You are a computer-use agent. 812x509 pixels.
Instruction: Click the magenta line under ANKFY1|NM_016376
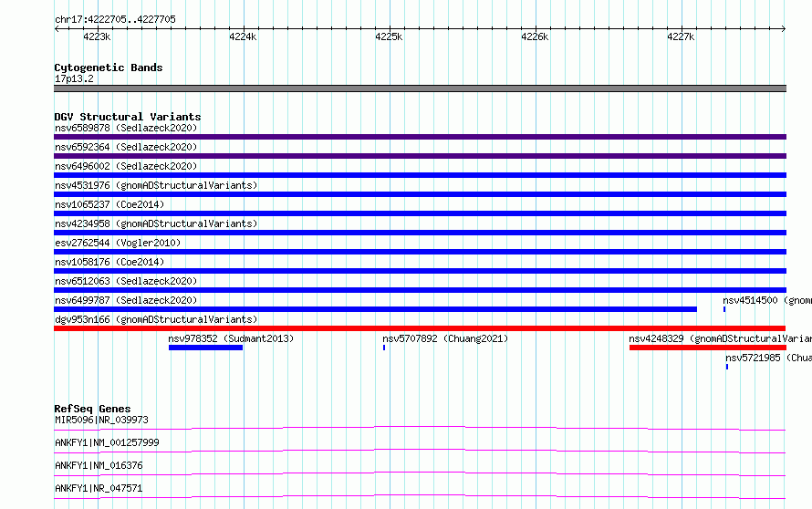point(420,473)
